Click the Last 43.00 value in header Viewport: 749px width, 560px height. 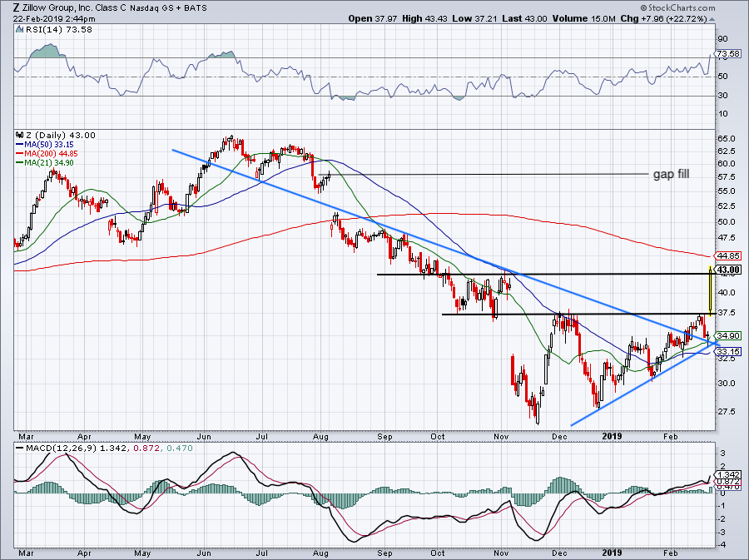click(524, 18)
